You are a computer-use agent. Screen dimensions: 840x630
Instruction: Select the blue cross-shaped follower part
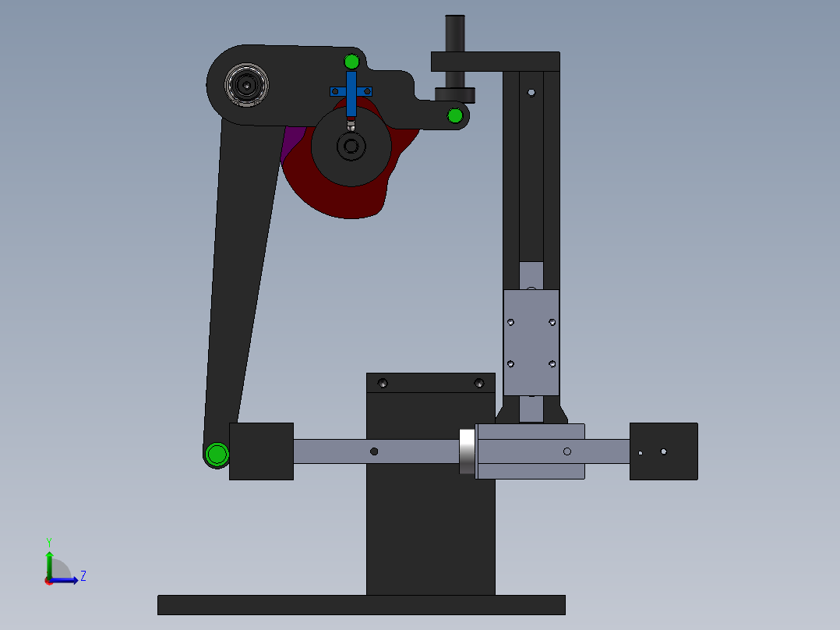(x=351, y=94)
